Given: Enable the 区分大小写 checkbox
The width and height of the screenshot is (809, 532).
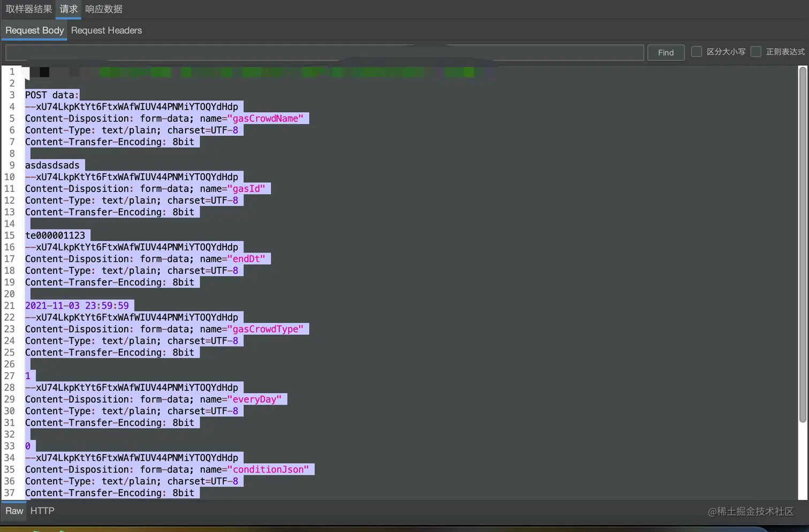Looking at the screenshot, I should pyautogui.click(x=696, y=52).
